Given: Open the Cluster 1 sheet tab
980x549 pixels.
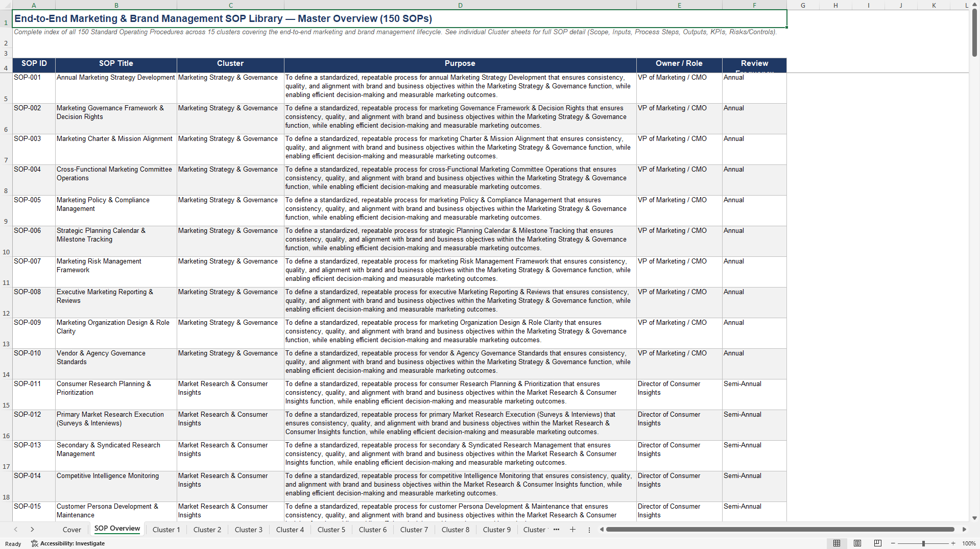Looking at the screenshot, I should tap(166, 530).
